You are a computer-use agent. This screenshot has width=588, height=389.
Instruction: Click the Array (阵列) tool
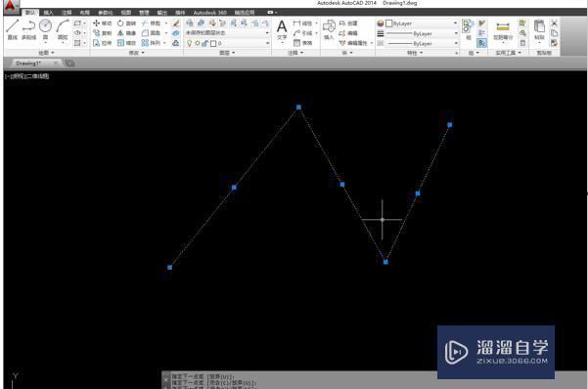click(x=151, y=43)
